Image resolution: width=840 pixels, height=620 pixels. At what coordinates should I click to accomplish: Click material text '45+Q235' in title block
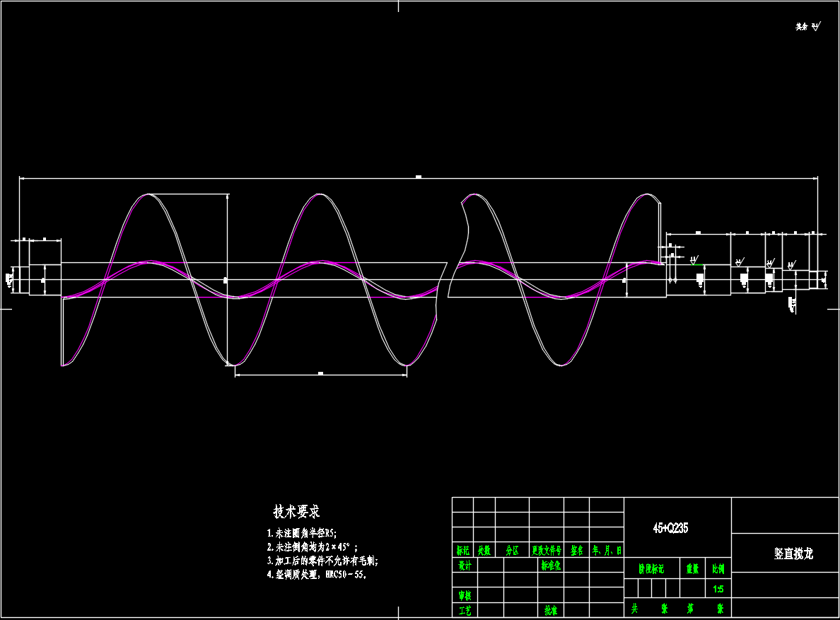pos(670,528)
